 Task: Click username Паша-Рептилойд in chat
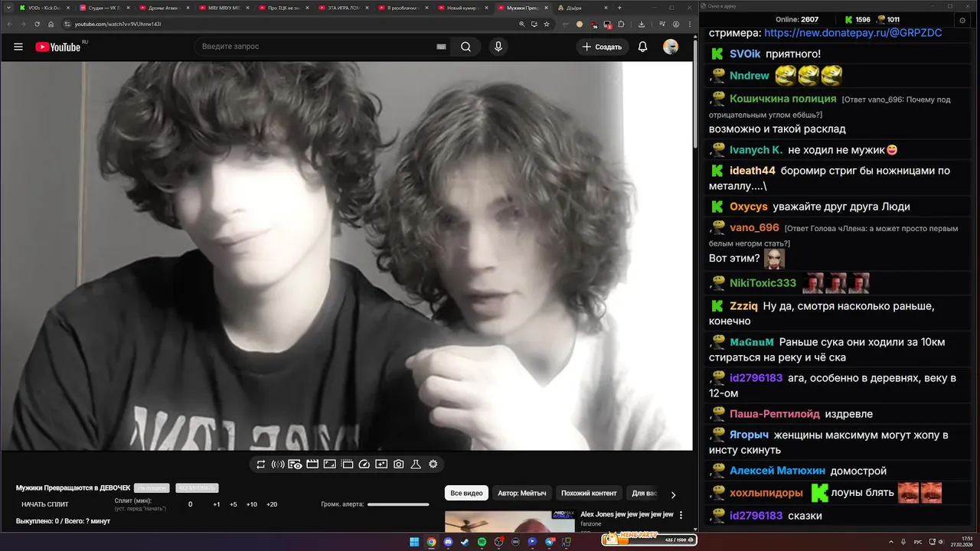click(x=775, y=414)
